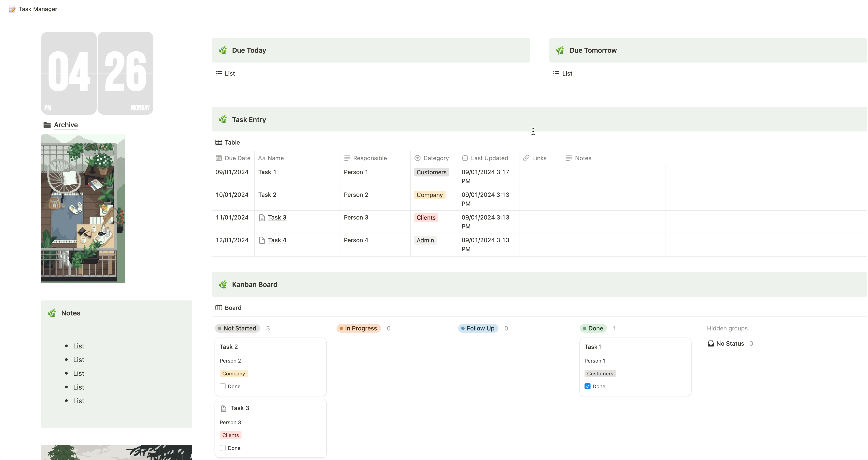
Task: Click the select icon in Category header
Action: [418, 158]
